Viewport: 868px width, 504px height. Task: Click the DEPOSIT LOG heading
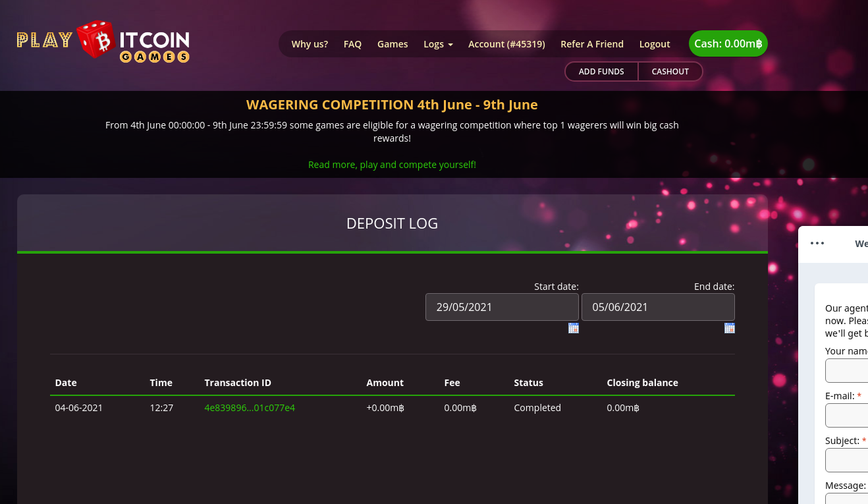(x=392, y=223)
